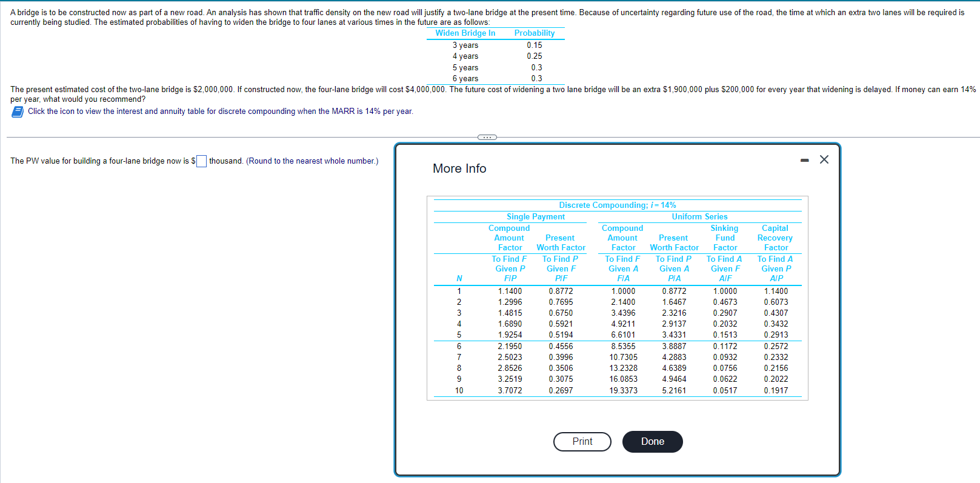Minimize the More Info dialog

[804, 160]
